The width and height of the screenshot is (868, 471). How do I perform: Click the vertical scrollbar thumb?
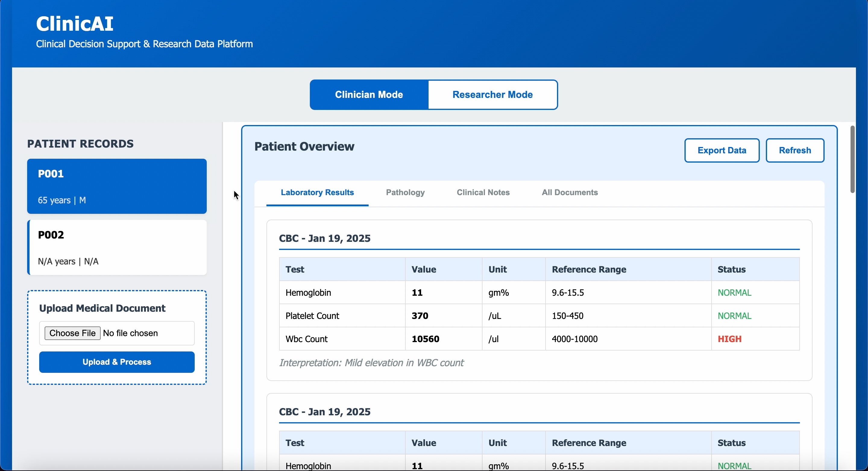point(852,159)
